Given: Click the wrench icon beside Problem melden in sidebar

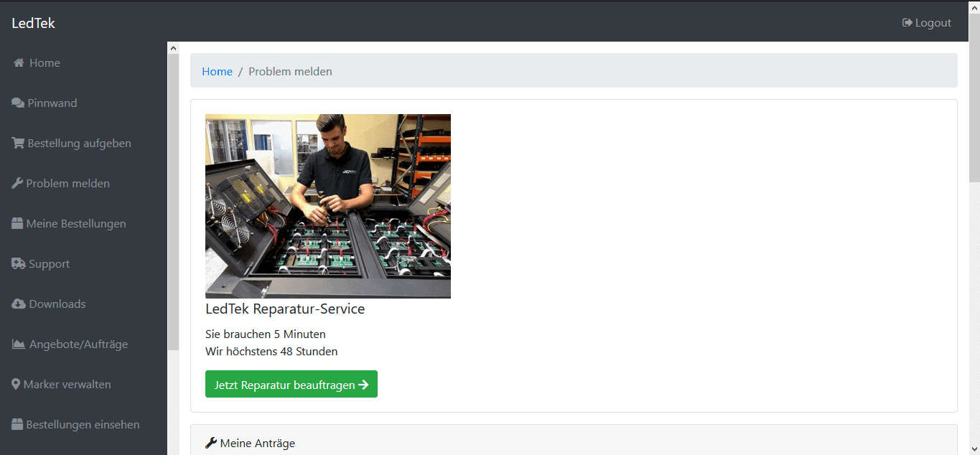Looking at the screenshot, I should (x=17, y=184).
